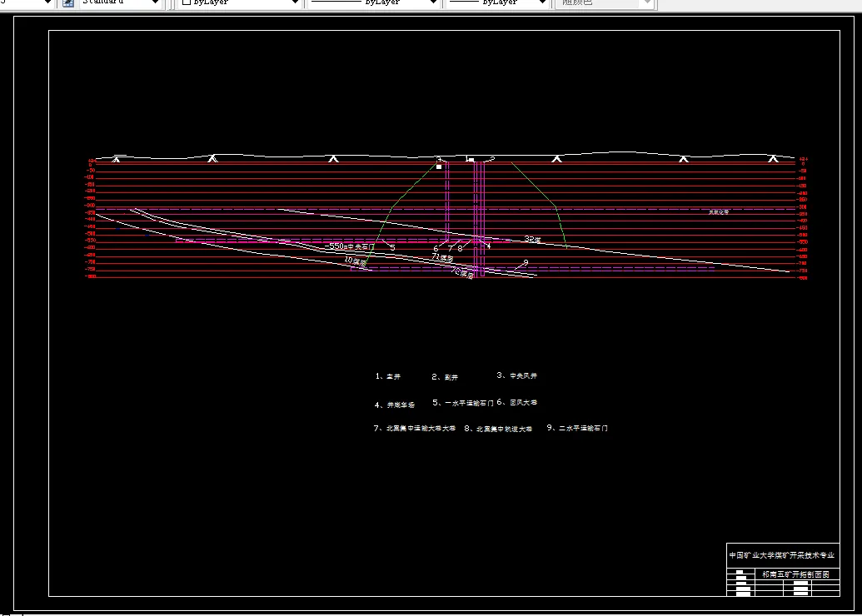
Task: Select the 风氧化带 label on dashed line
Action: tap(719, 212)
